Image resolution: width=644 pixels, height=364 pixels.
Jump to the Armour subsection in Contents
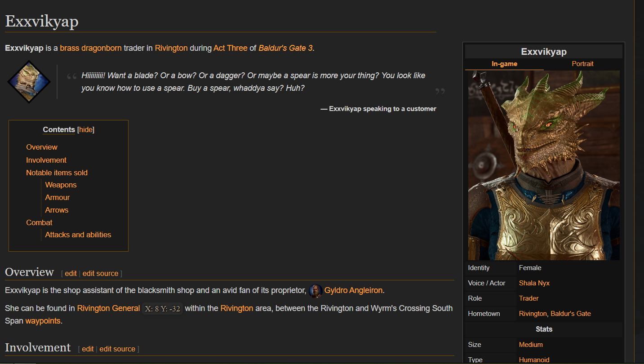coord(58,197)
